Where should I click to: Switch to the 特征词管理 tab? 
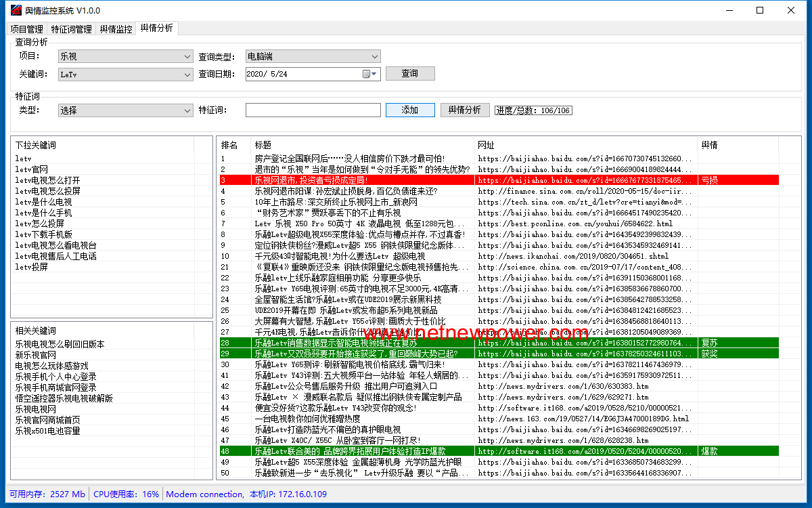pyautogui.click(x=72, y=29)
